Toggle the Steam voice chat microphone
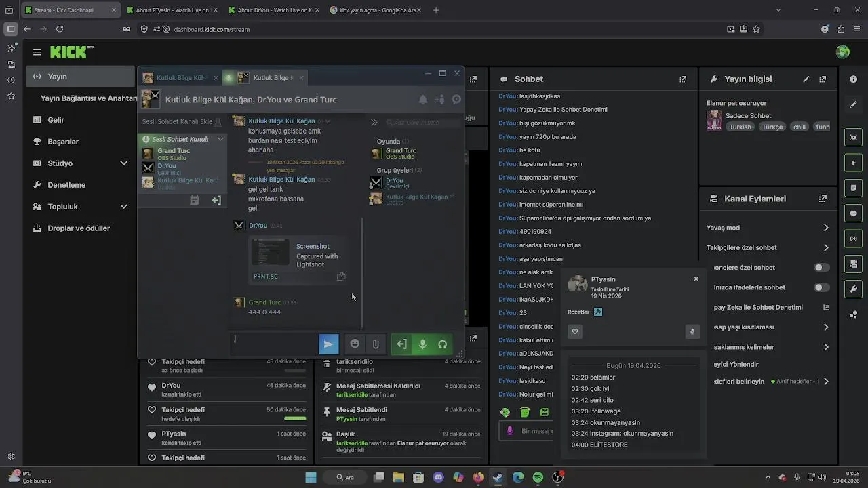Viewport: 868px width, 488px height. (x=422, y=344)
